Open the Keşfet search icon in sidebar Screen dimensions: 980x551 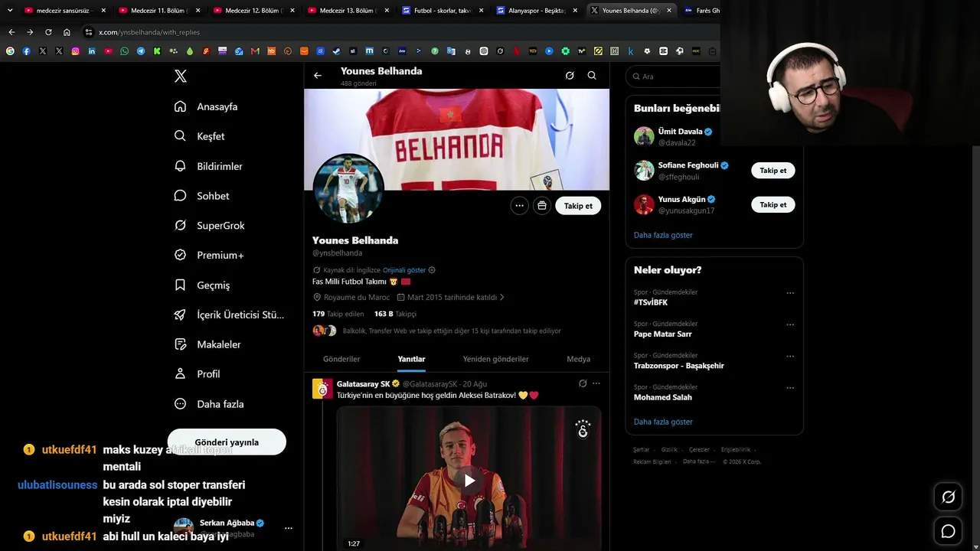pyautogui.click(x=180, y=136)
